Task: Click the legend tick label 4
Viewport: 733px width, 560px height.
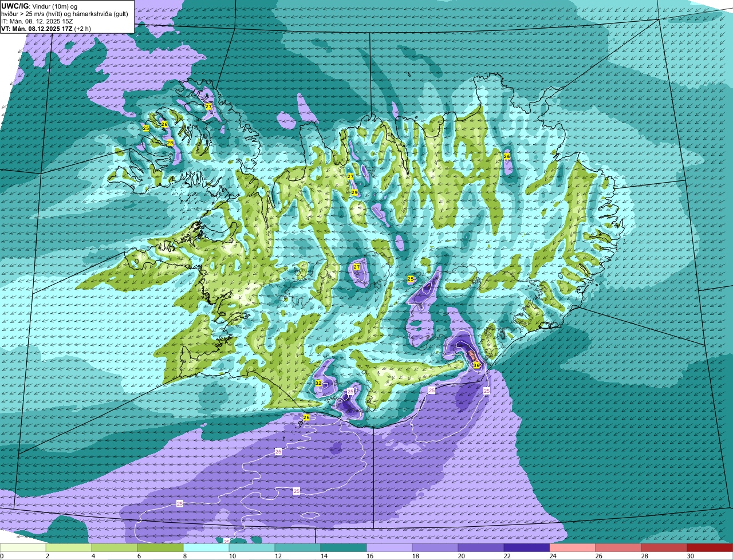Action: click(x=93, y=556)
